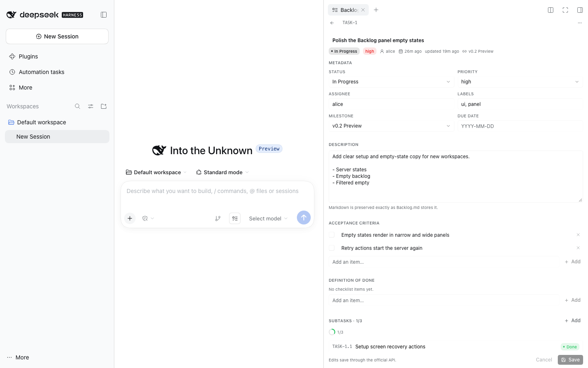Screen dimensions: 588x368
Task: Open the Select model dropdown
Action: [268, 218]
